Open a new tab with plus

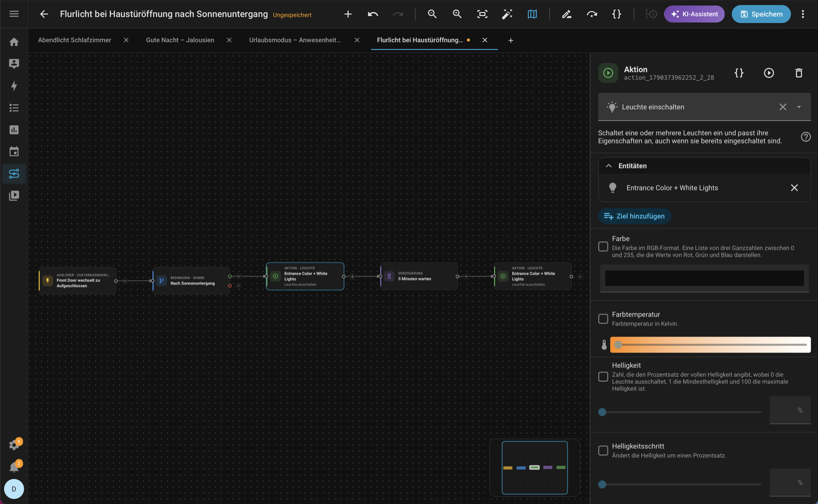tap(511, 40)
